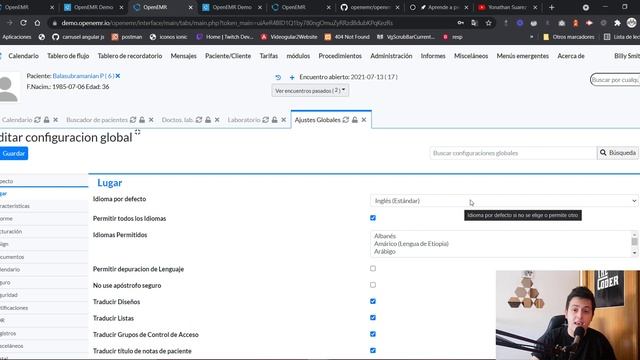Refresh the Ajustes Globales tab
This screenshot has height=360, width=640.
pos(346,120)
